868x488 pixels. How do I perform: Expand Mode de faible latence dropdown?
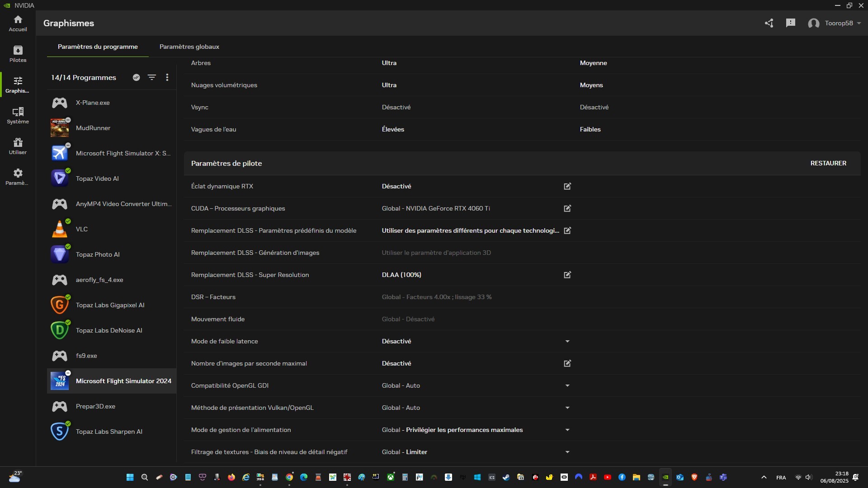(x=567, y=341)
